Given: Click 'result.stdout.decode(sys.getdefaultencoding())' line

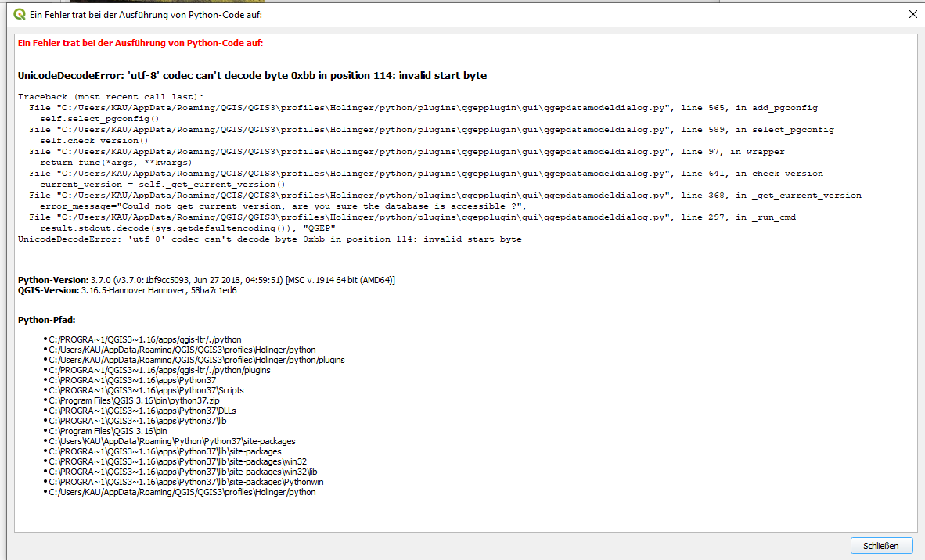Looking at the screenshot, I should point(188,228).
